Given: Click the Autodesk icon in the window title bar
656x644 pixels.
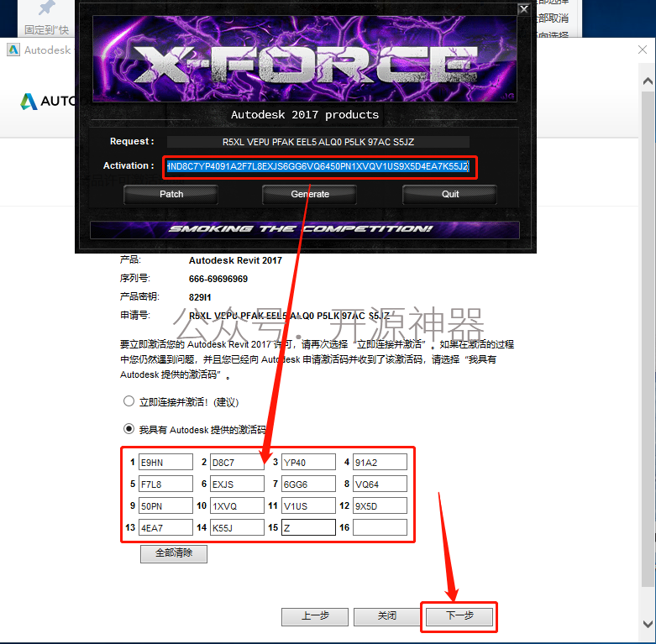Looking at the screenshot, I should 13,50.
